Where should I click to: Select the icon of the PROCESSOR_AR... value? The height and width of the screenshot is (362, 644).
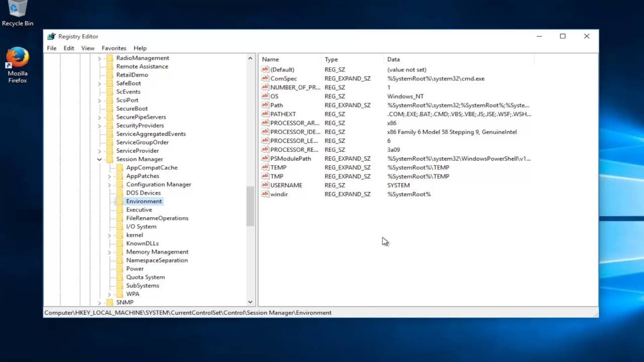[x=265, y=123]
